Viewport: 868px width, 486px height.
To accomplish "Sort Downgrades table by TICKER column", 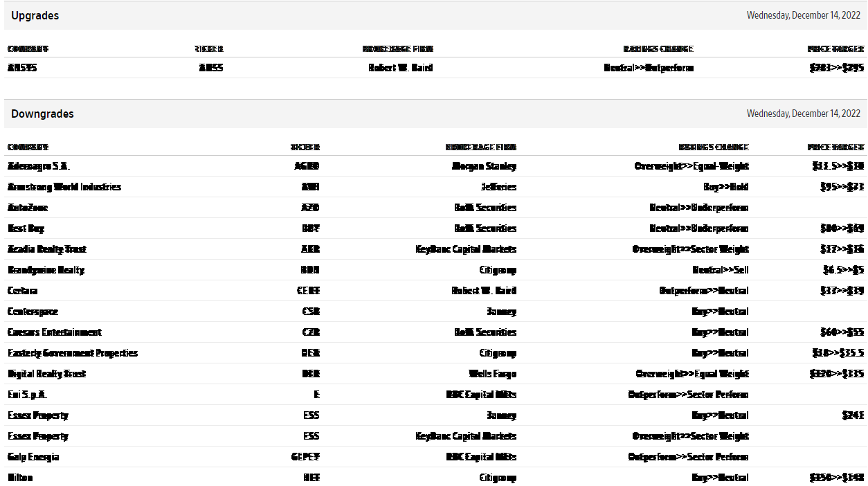I will coord(305,147).
